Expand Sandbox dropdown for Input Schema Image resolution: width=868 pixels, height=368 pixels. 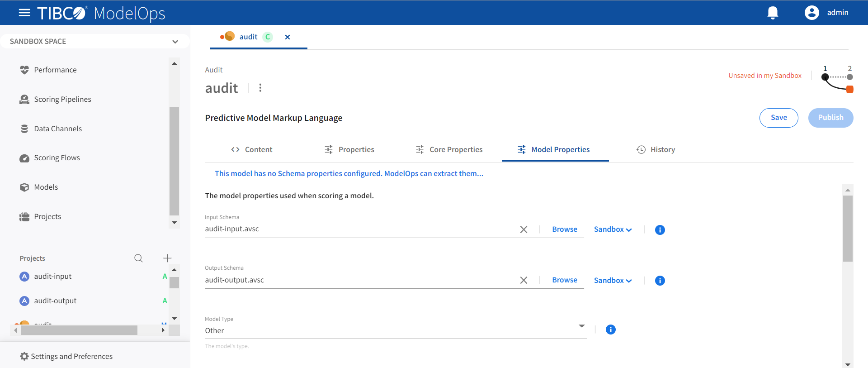click(613, 229)
